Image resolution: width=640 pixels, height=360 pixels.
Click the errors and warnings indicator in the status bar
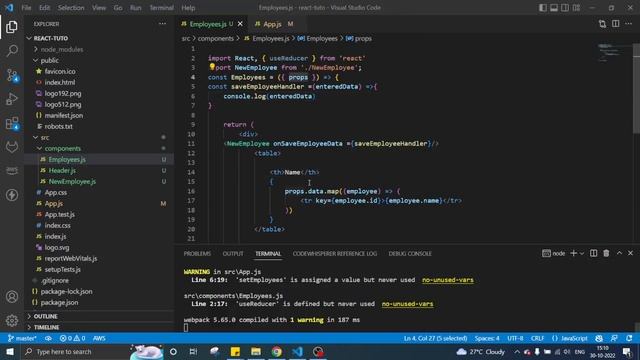coord(73,338)
